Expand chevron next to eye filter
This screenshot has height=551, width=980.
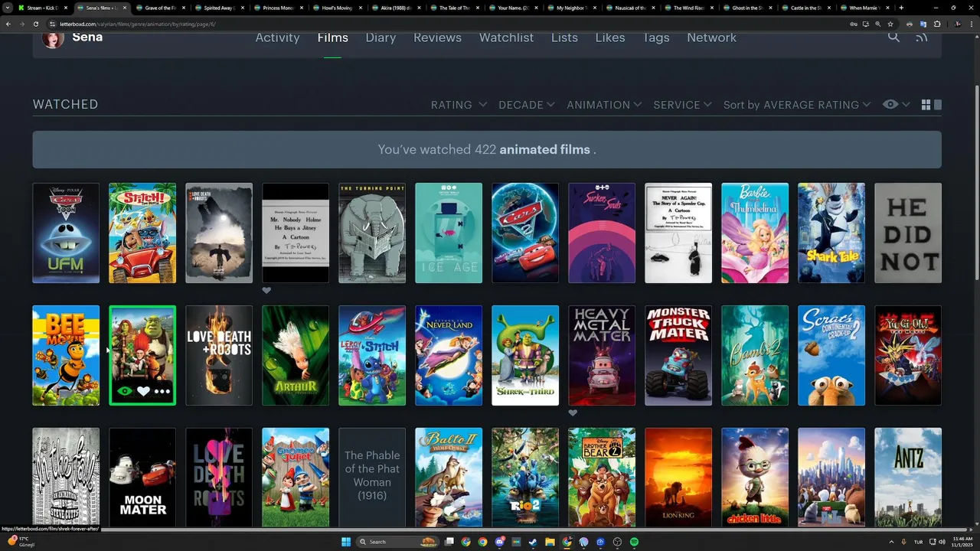906,105
